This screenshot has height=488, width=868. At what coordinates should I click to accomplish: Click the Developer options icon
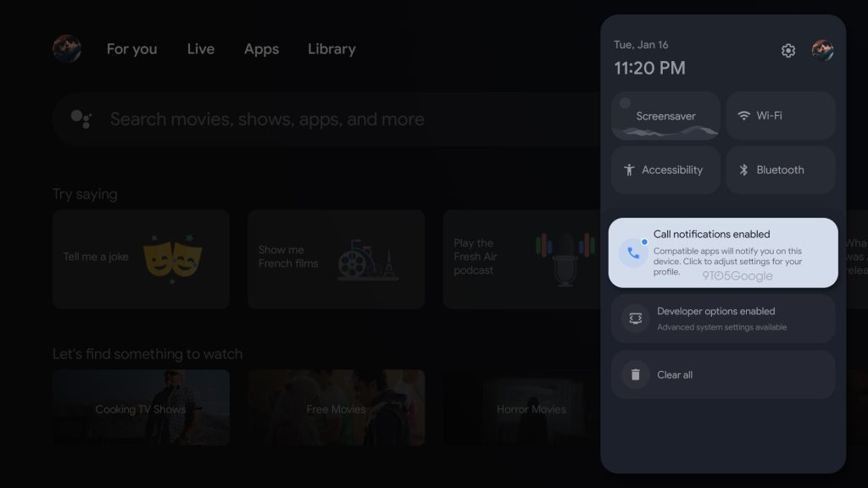(636, 319)
